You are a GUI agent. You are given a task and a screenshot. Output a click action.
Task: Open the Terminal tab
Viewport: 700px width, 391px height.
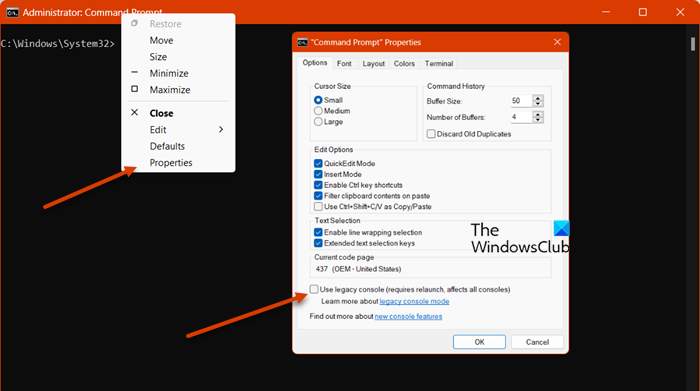(x=439, y=63)
